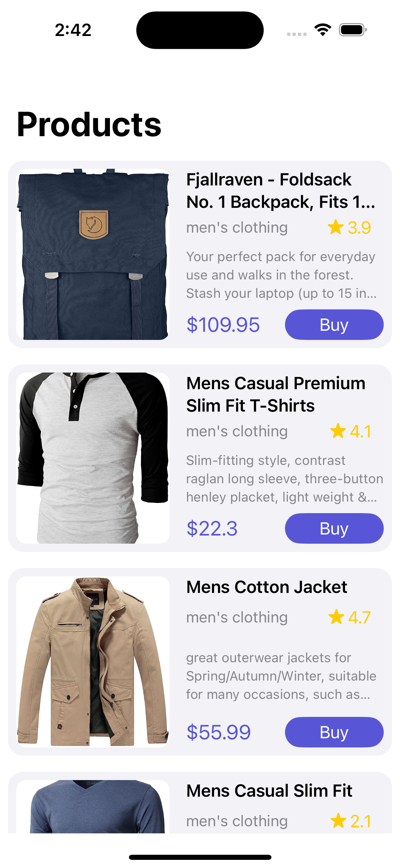Open the tan cotton jacket image
The image size is (400, 868).
coord(93,662)
